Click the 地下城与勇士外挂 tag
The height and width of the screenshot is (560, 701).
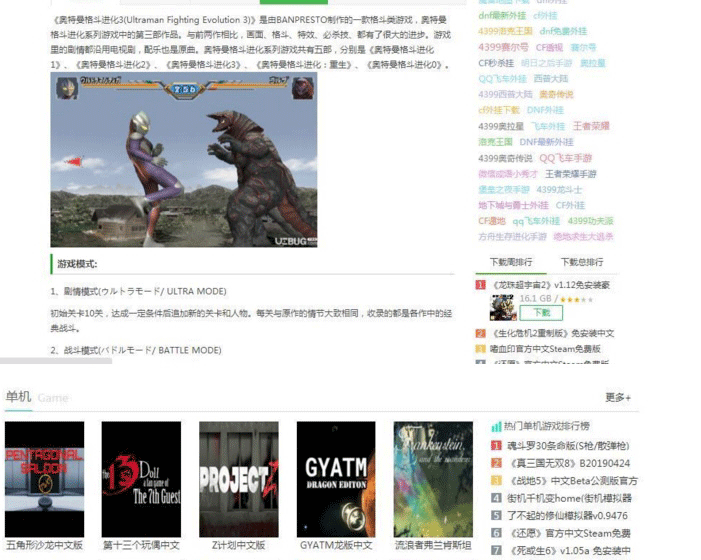513,205
